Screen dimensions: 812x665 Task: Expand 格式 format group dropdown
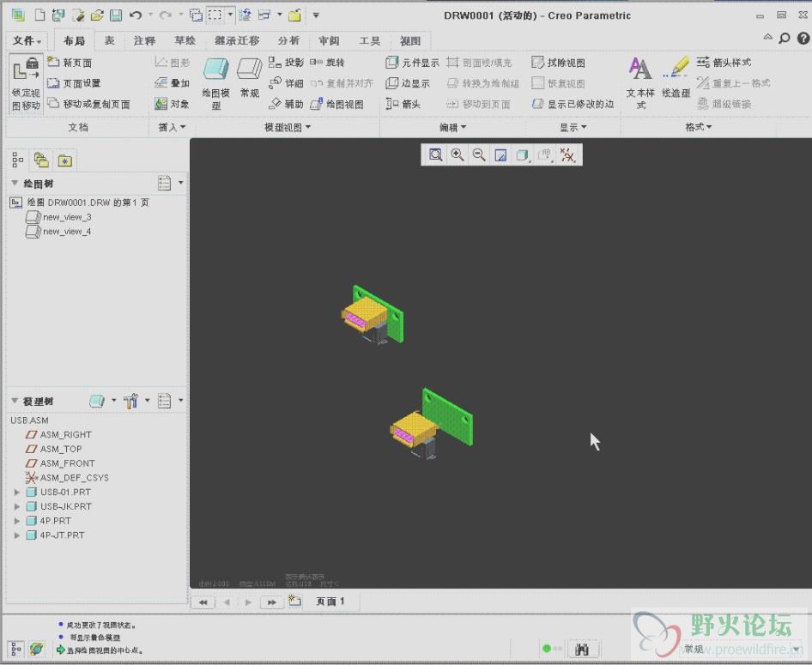click(698, 127)
